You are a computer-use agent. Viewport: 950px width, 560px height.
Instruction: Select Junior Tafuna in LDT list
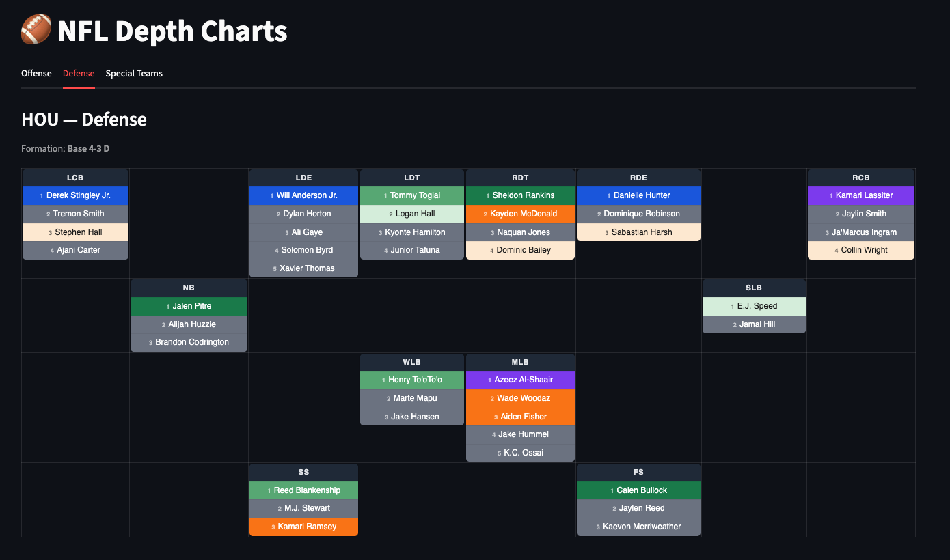pyautogui.click(x=412, y=250)
